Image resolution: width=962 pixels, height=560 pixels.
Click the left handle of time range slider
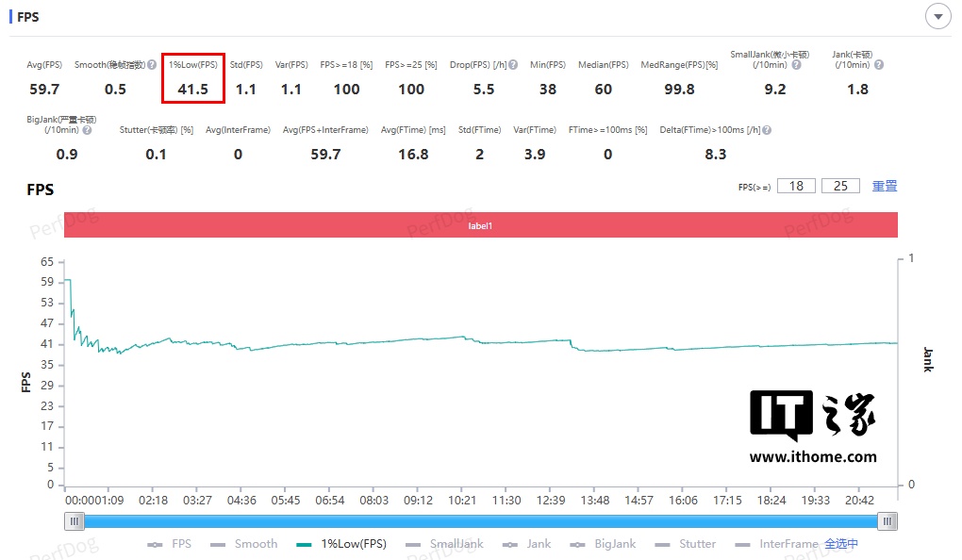(75, 521)
